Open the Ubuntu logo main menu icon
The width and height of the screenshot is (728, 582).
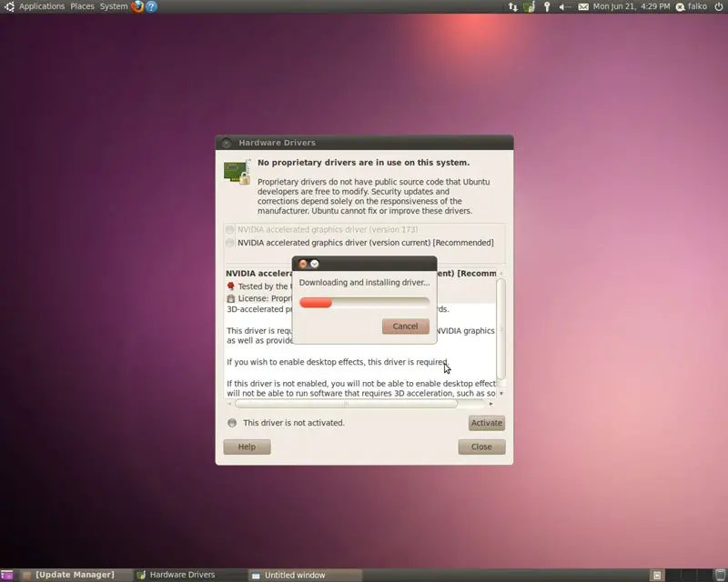coord(9,6)
